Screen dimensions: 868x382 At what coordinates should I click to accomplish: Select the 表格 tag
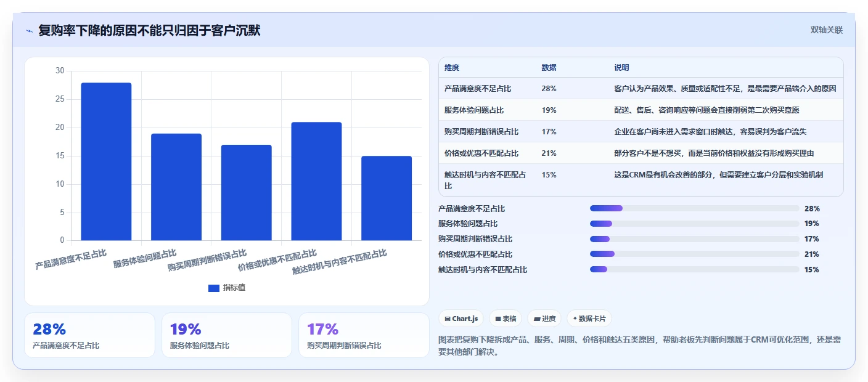[506, 319]
